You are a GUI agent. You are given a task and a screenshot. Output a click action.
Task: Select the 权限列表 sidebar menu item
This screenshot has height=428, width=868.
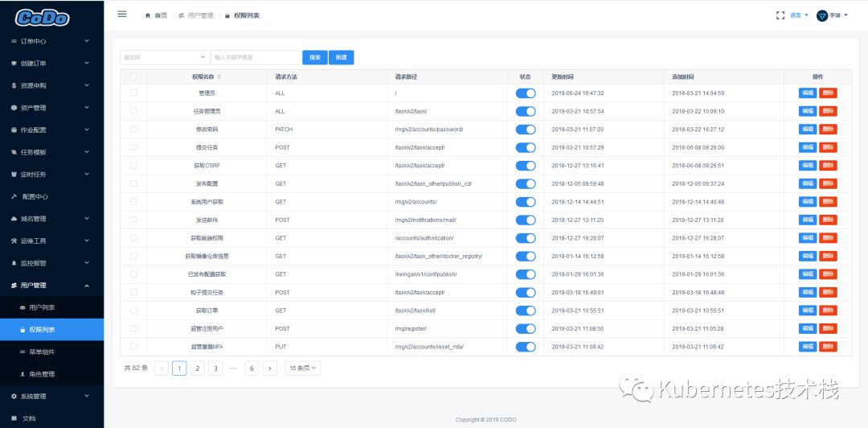52,329
